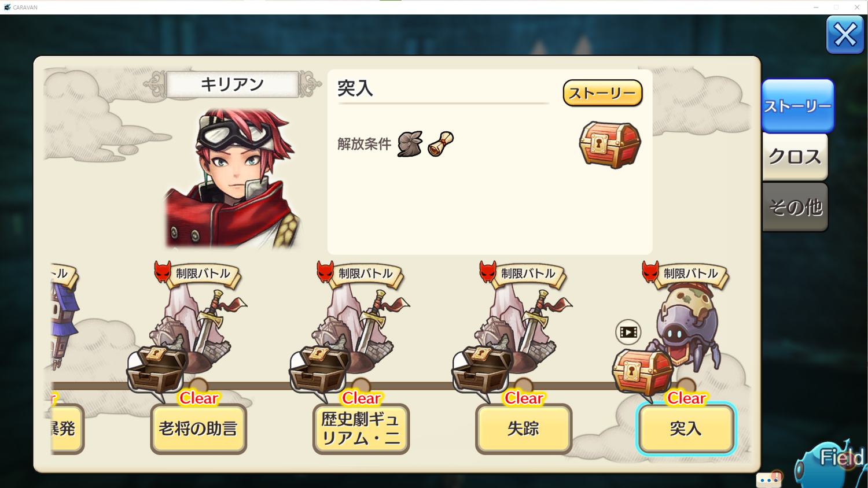
Task: Switch to the その他 side tab
Action: click(x=795, y=207)
